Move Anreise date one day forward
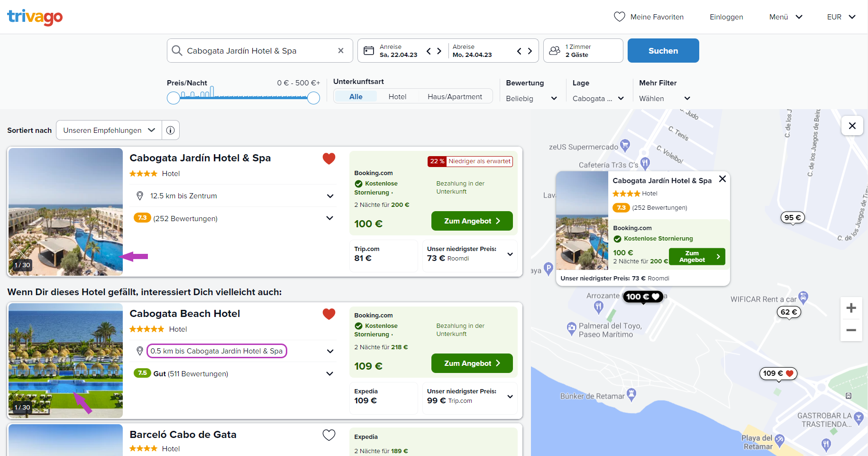The width and height of the screenshot is (868, 456). (x=439, y=51)
